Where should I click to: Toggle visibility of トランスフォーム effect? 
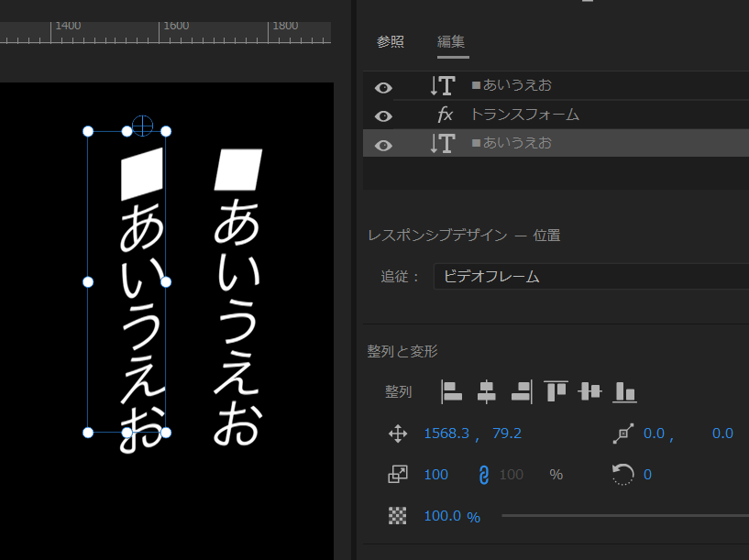click(383, 116)
